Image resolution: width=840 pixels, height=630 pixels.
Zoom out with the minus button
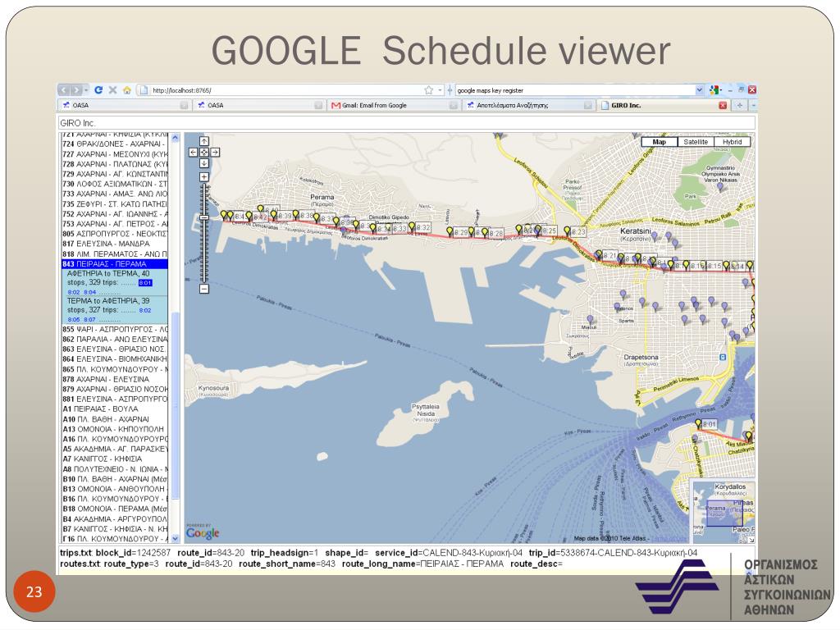(204, 289)
